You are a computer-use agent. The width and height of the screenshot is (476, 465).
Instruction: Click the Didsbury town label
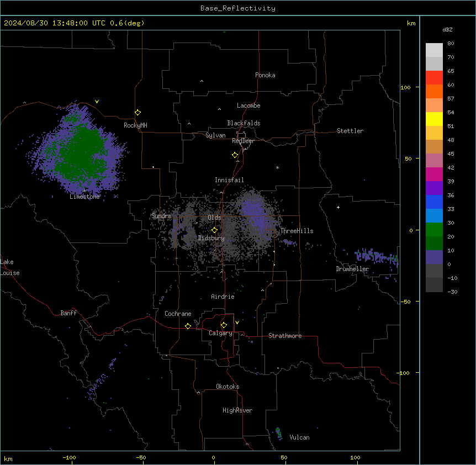click(x=211, y=238)
